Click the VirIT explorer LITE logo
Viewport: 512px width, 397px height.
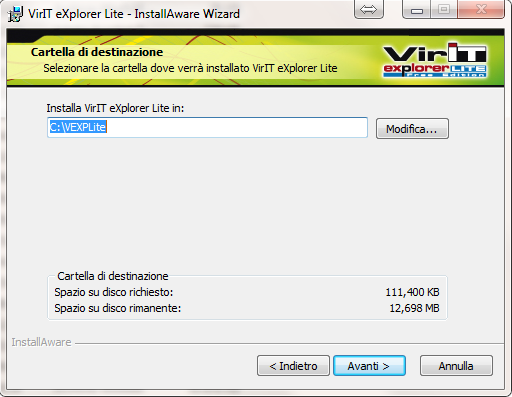pos(435,60)
